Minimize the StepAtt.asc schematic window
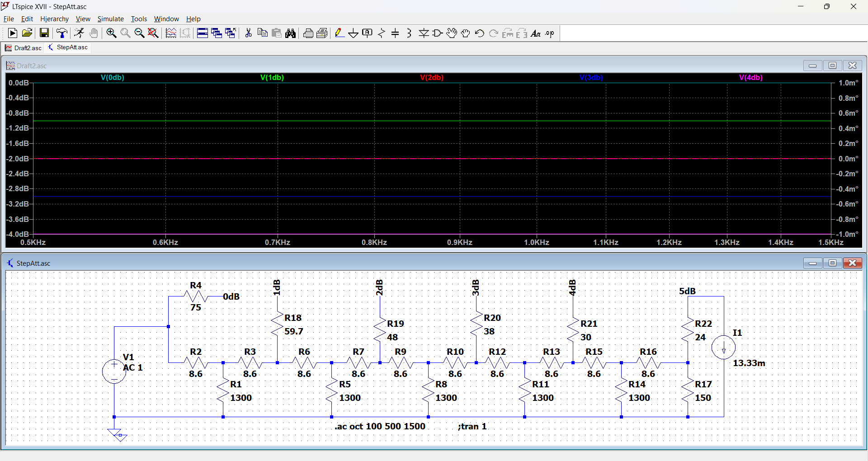Viewport: 868px width, 461px height. [812, 263]
